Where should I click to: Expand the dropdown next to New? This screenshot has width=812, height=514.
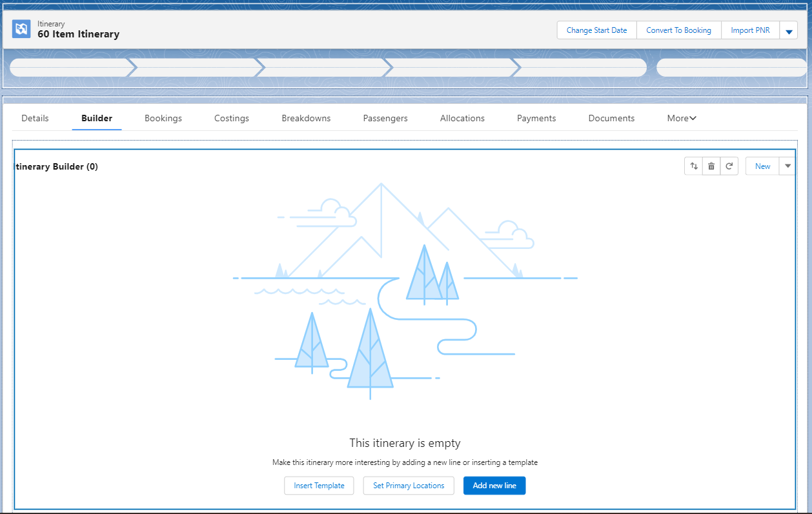click(787, 166)
